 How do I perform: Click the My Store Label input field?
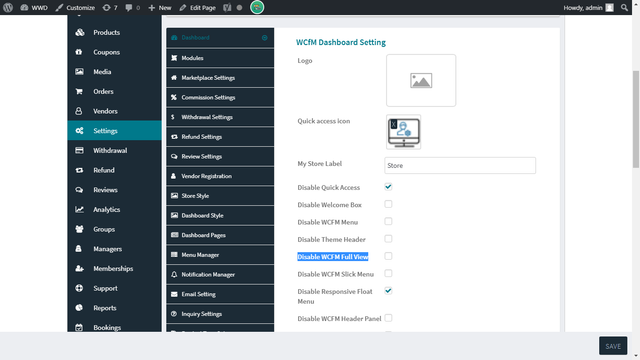click(x=460, y=165)
